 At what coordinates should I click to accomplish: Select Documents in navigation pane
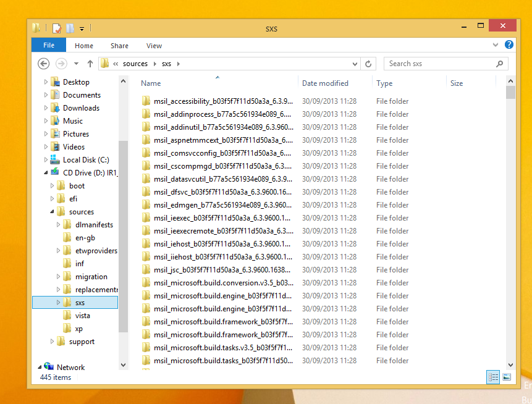[82, 95]
